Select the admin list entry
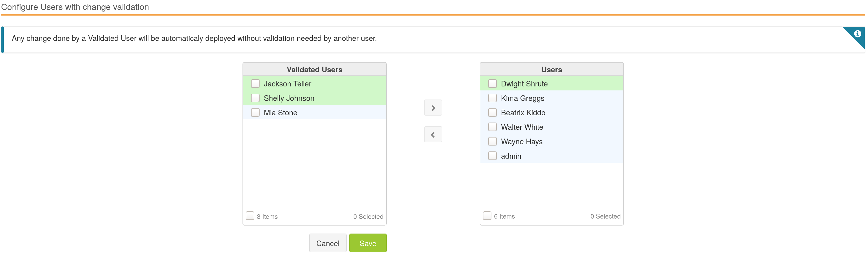This screenshot has height=267, width=868. [511, 156]
